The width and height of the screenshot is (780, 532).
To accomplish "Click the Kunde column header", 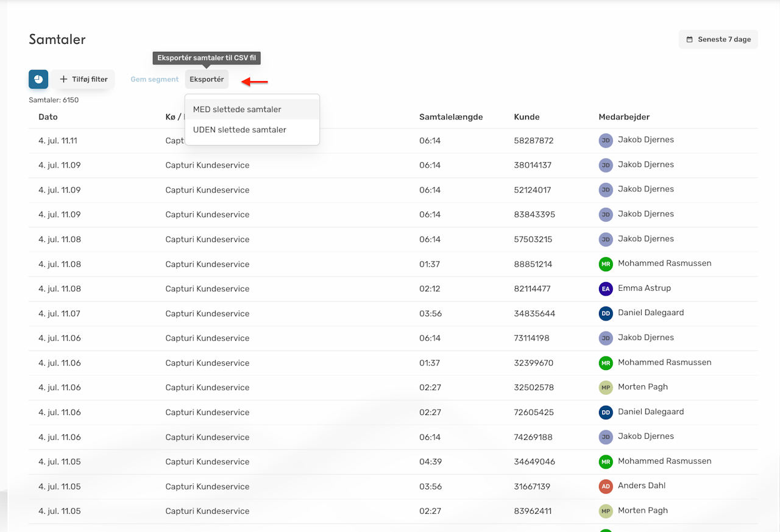I will coord(526,117).
